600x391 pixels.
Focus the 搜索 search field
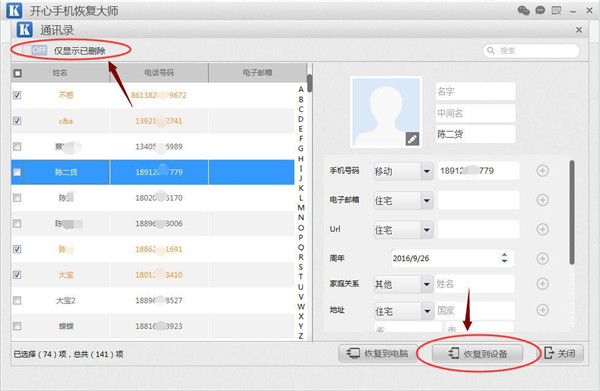(532, 51)
